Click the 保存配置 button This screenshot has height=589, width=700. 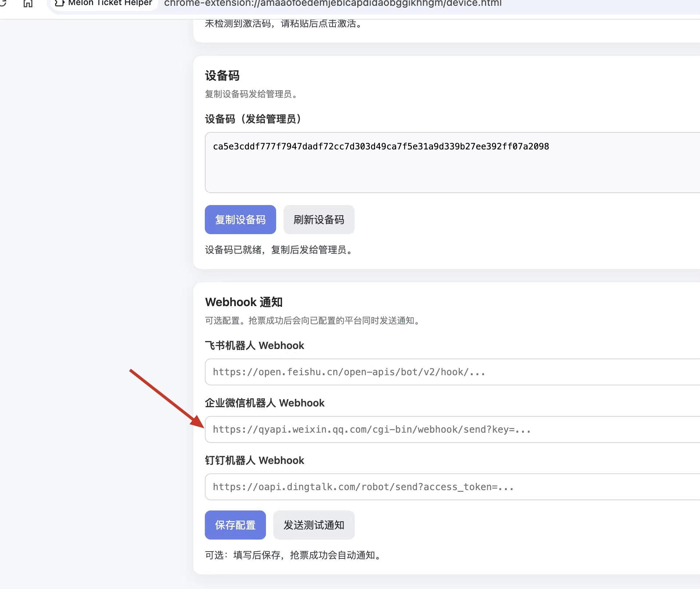[x=235, y=525]
